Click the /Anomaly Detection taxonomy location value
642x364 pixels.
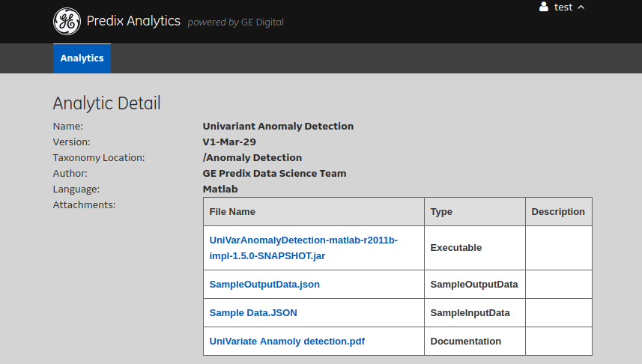pos(252,158)
